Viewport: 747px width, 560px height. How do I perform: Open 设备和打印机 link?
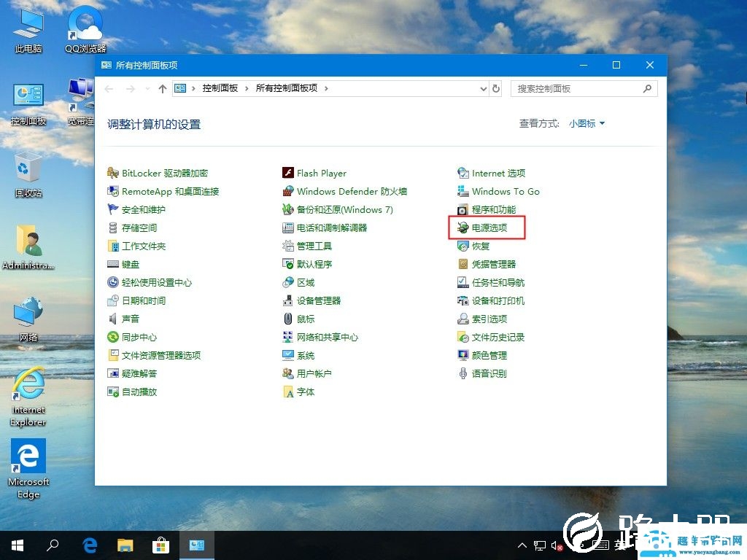coord(498,300)
